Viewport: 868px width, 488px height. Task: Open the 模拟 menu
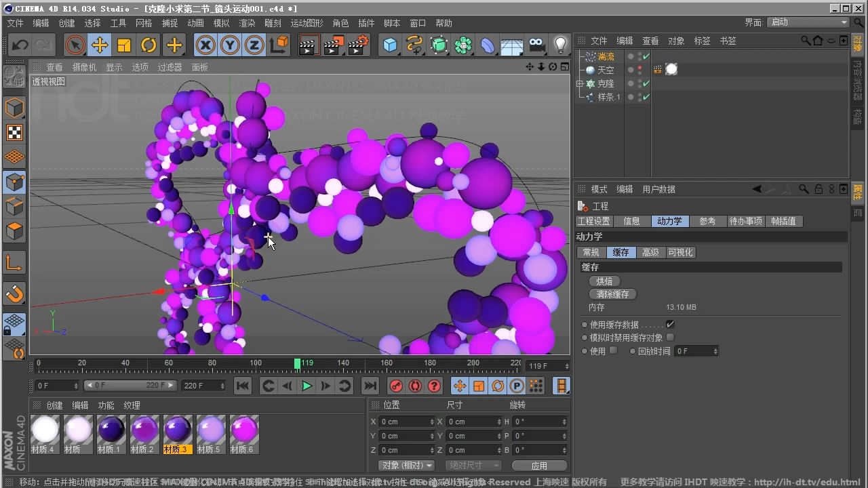[220, 22]
